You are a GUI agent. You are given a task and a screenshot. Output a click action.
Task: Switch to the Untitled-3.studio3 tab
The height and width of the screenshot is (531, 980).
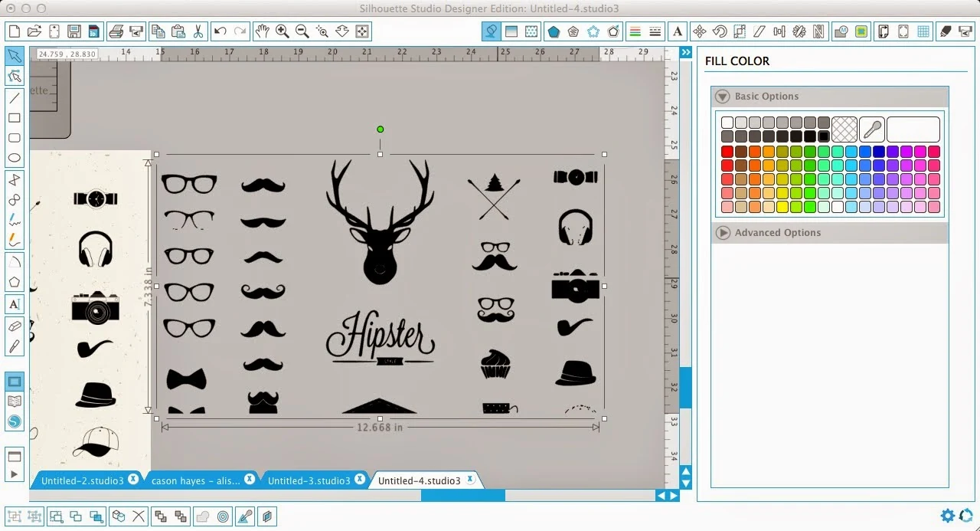[310, 479]
